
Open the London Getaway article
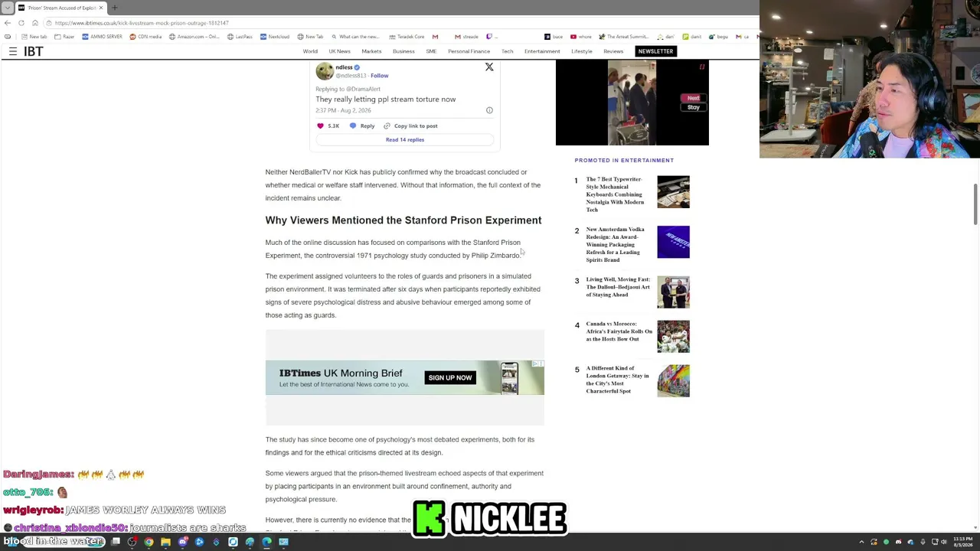click(617, 380)
